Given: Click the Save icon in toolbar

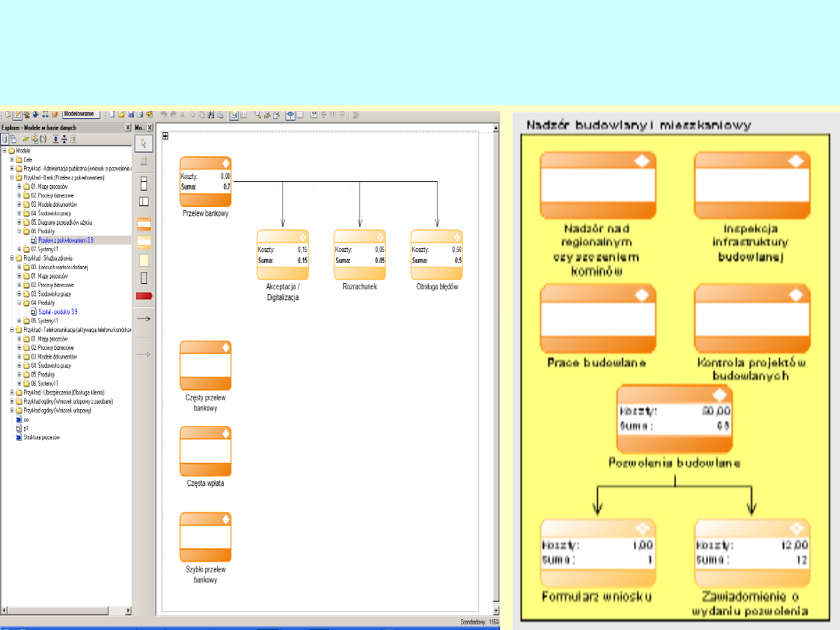Looking at the screenshot, I should (x=131, y=115).
